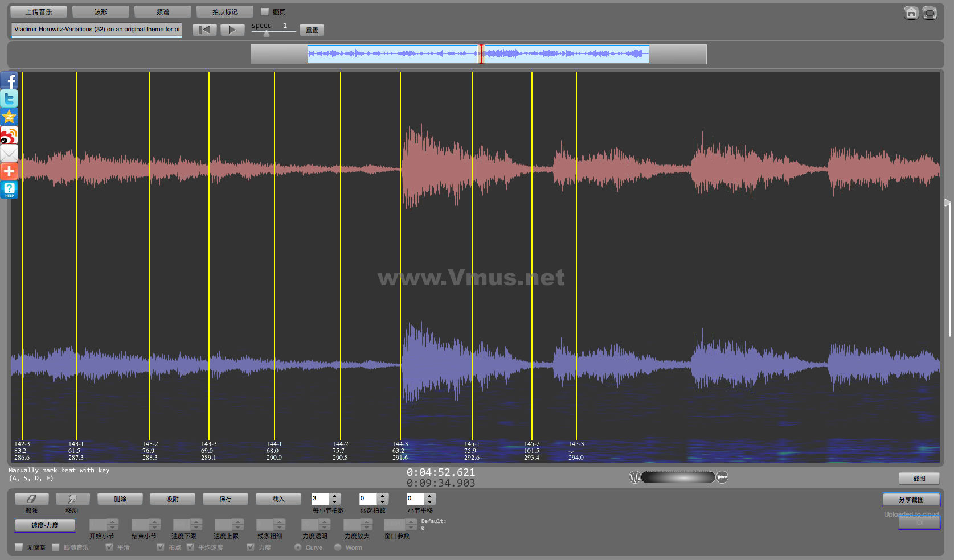The width and height of the screenshot is (954, 560).
Task: Select the Worm radio option
Action: coord(338,547)
